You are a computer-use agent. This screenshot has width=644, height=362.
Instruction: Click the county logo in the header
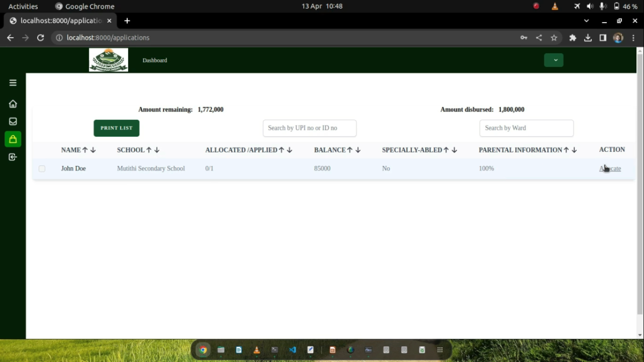108,60
